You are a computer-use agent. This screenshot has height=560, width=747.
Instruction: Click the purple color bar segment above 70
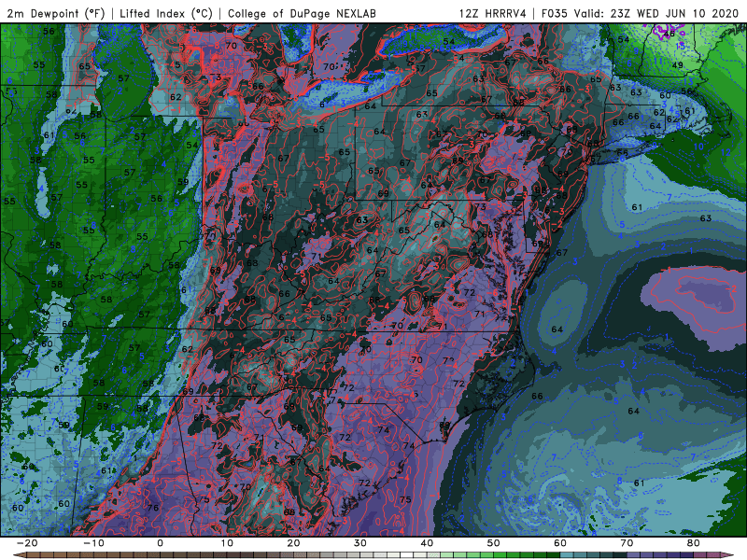tap(634, 555)
